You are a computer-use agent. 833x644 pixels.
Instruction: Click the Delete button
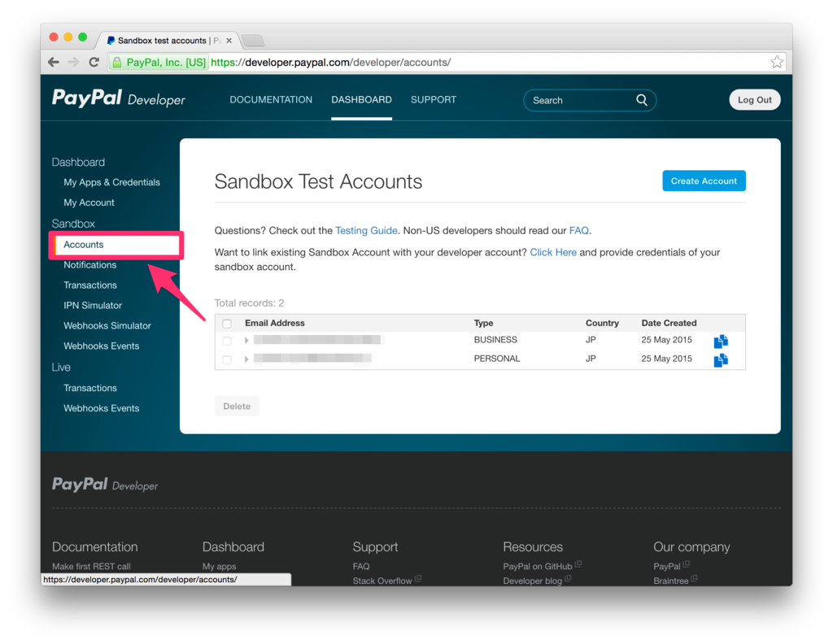[237, 406]
